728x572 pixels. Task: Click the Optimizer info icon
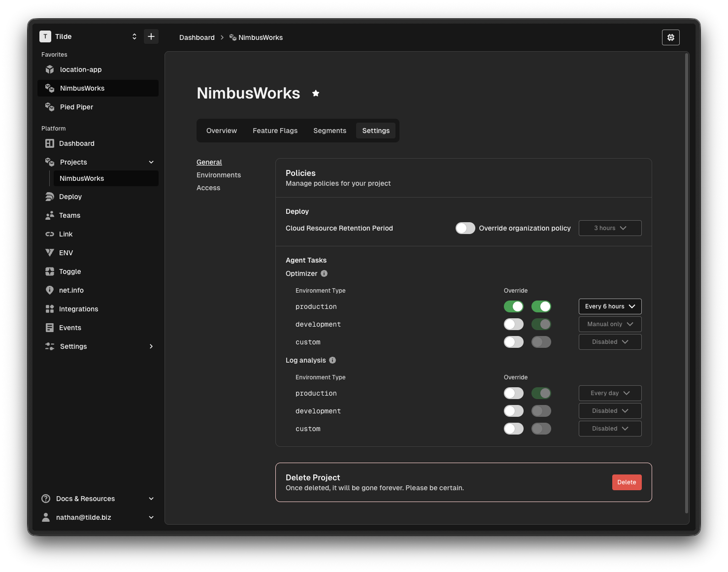coord(324,273)
